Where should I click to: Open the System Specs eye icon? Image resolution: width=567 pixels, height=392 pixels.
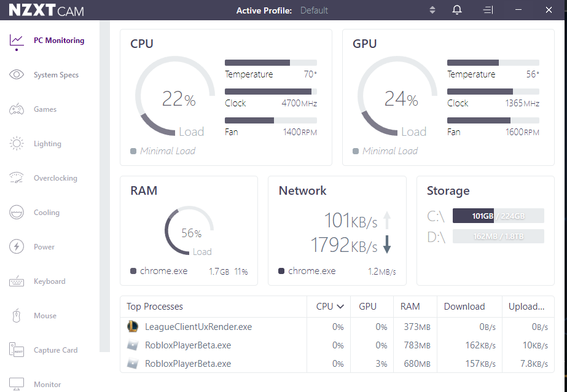pyautogui.click(x=17, y=75)
